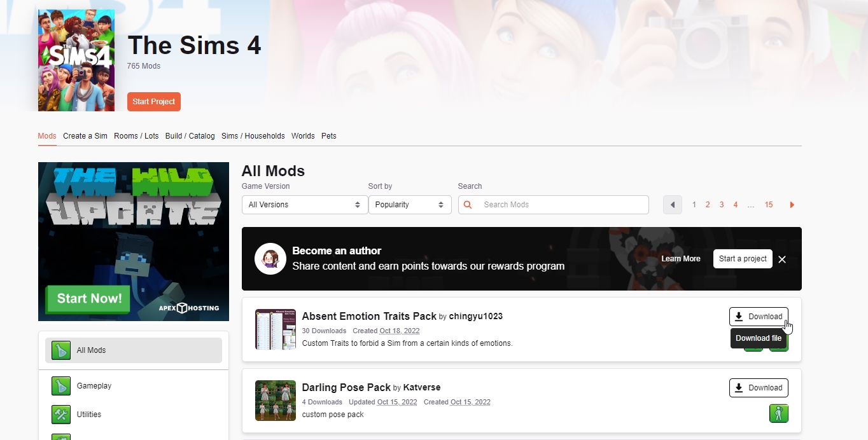
Task: Open page 2 of mods
Action: point(708,205)
